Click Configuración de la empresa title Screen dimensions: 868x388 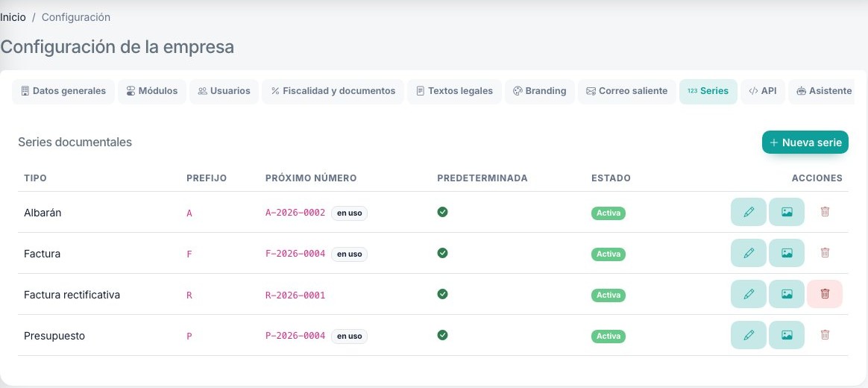[x=117, y=47]
